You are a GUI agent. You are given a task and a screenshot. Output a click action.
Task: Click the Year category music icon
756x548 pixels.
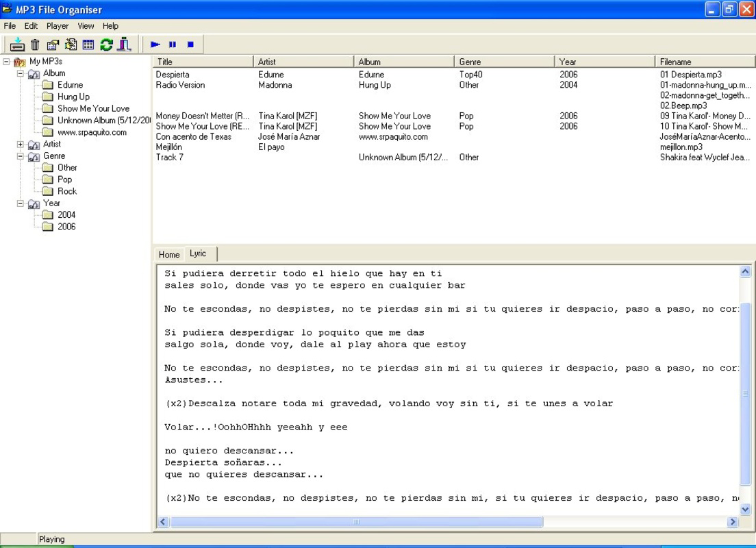click(x=34, y=203)
